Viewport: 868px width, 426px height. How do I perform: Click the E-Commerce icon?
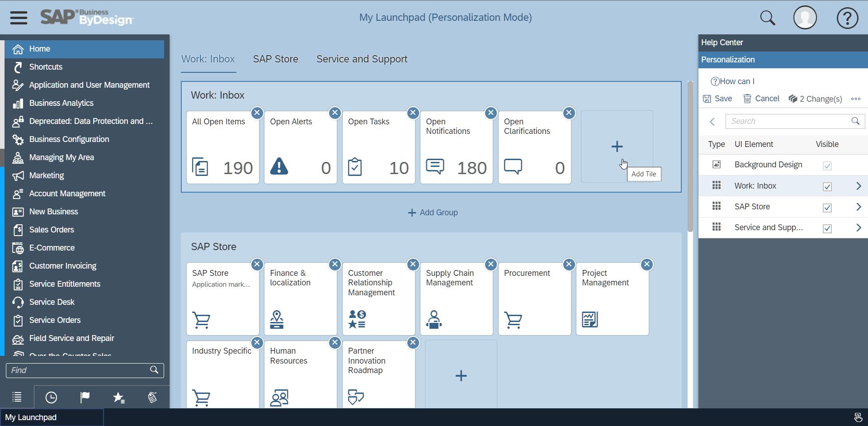point(18,248)
